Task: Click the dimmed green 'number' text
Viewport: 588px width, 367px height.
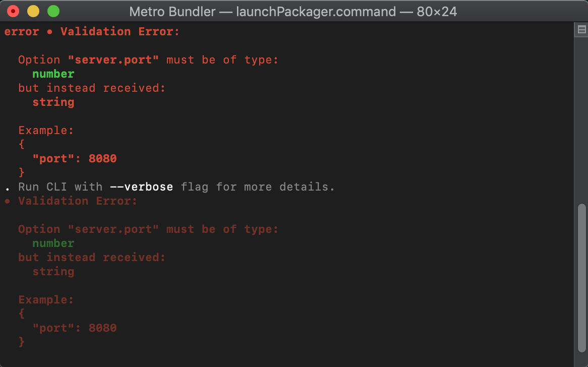Action: pyautogui.click(x=53, y=243)
